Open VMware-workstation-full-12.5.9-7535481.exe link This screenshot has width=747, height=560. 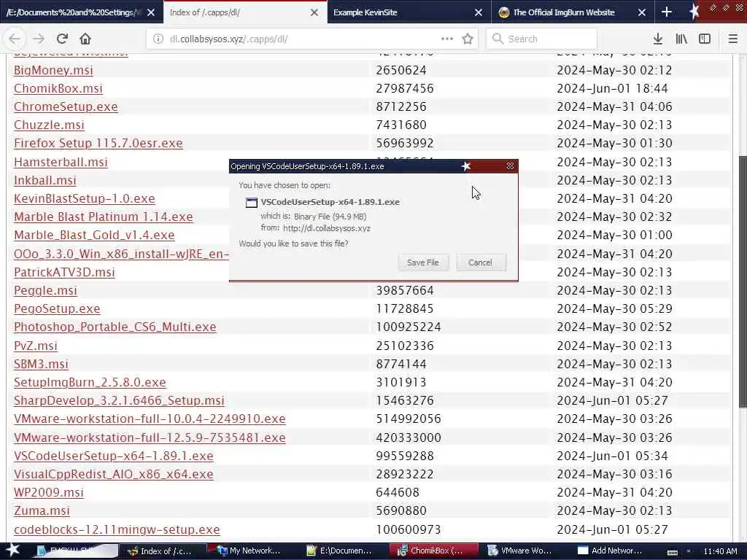(x=150, y=437)
